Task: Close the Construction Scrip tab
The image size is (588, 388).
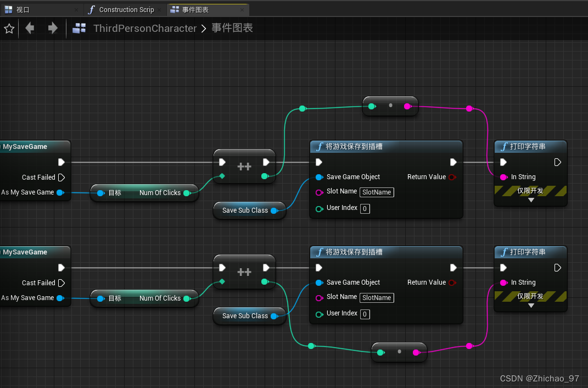Action: point(159,10)
